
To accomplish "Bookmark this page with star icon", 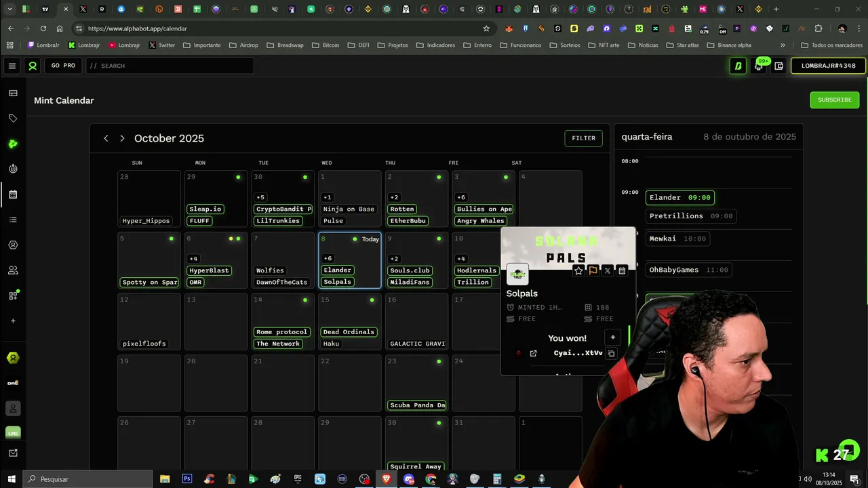I will (486, 28).
